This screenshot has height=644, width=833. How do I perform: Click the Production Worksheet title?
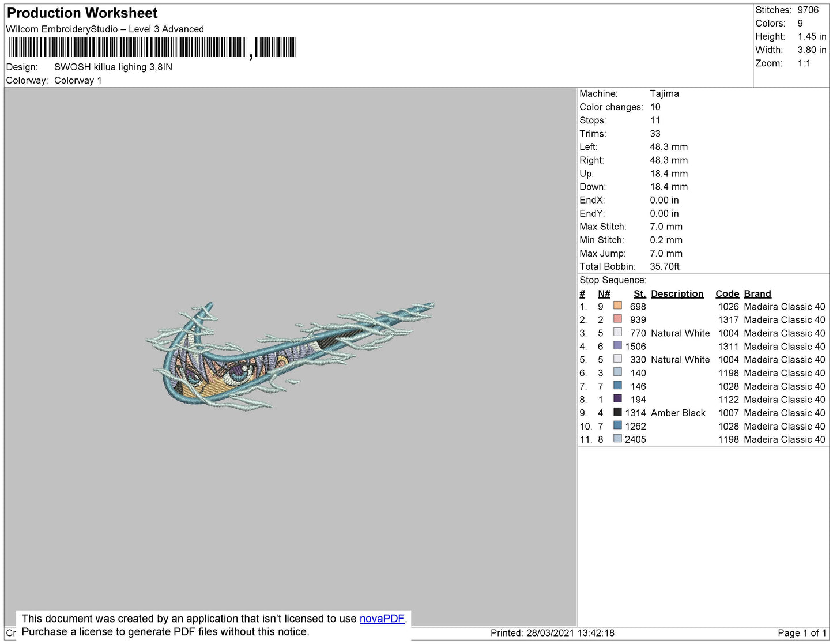[82, 13]
